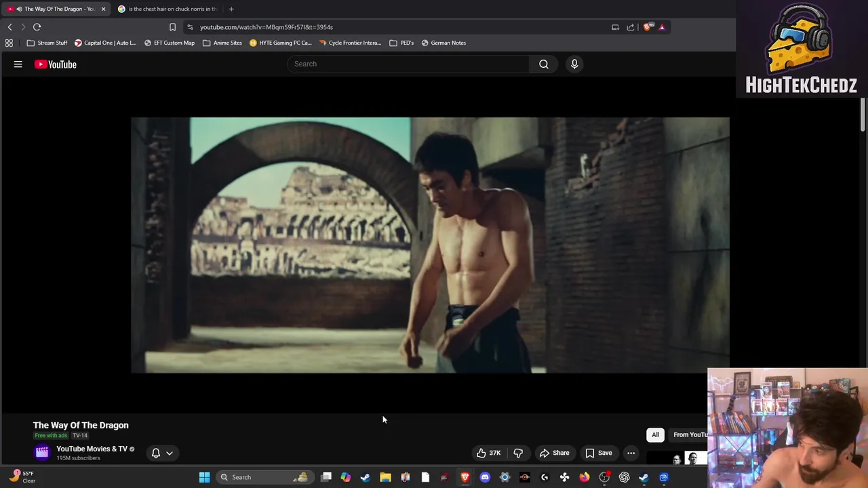The image size is (868, 488).
Task: Expand the notification options chevron
Action: (170, 453)
